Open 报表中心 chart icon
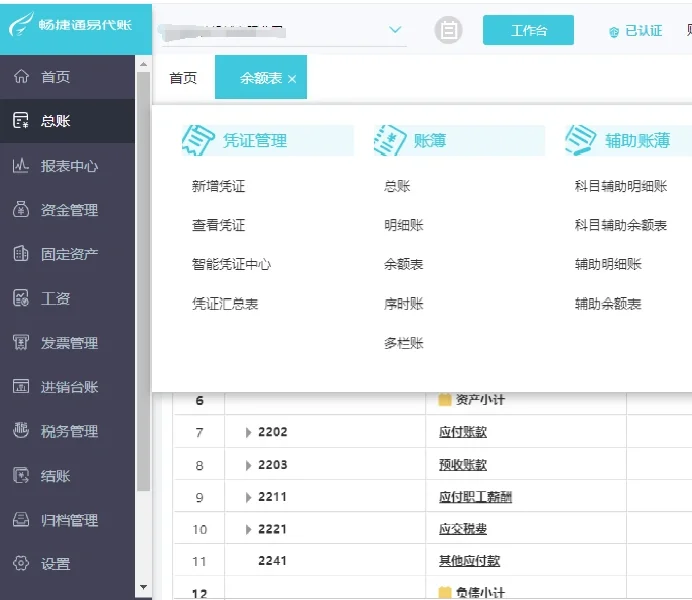Image resolution: width=692 pixels, height=600 pixels. coord(21,166)
